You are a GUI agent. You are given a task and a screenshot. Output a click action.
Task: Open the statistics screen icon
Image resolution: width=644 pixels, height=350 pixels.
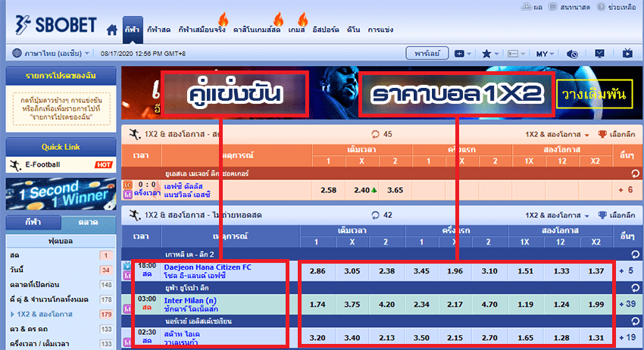click(x=599, y=53)
